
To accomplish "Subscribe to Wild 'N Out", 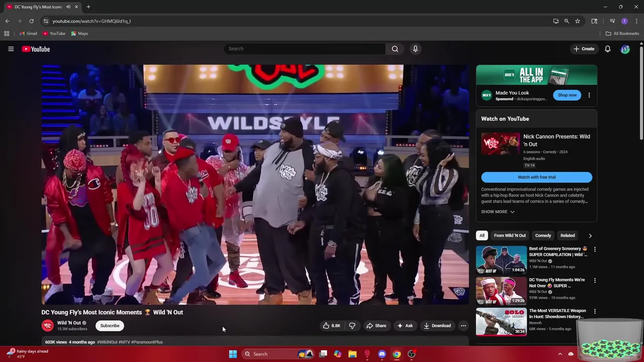I will tap(110, 326).
